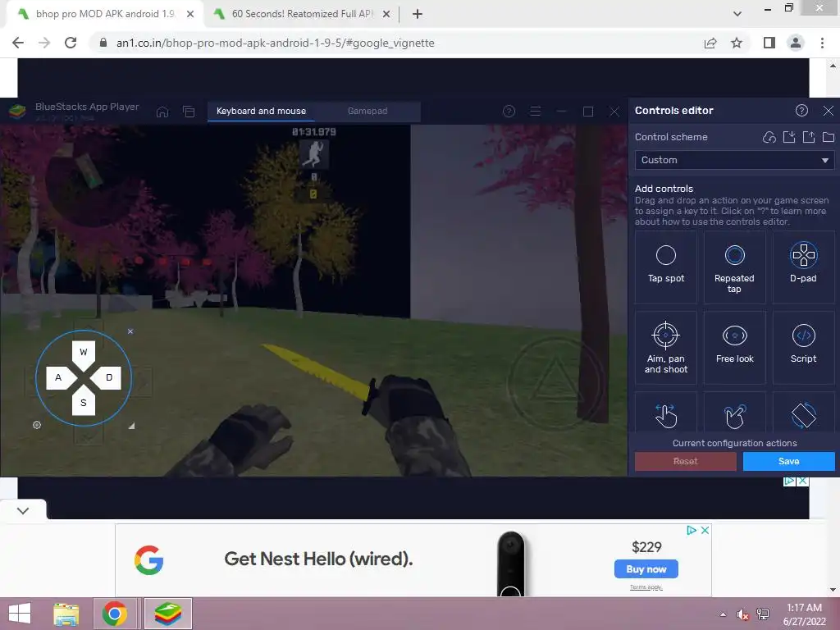Click the Save button
840x630 pixels.
pyautogui.click(x=788, y=461)
